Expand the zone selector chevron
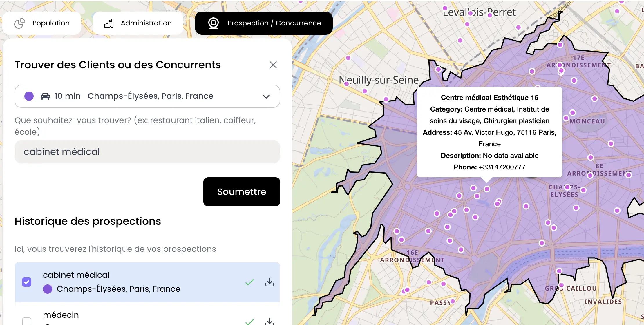Viewport: 644px width, 325px height. [x=266, y=96]
